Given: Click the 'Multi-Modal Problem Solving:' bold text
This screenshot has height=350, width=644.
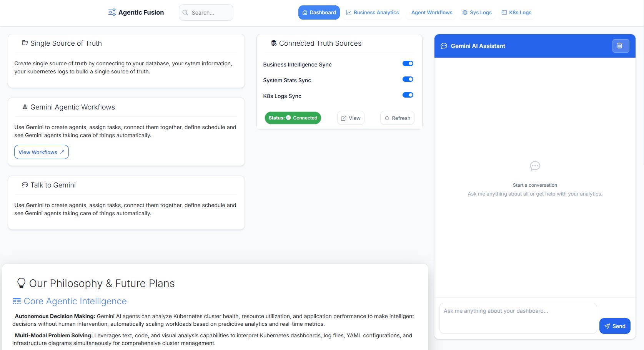Looking at the screenshot, I should point(54,335).
